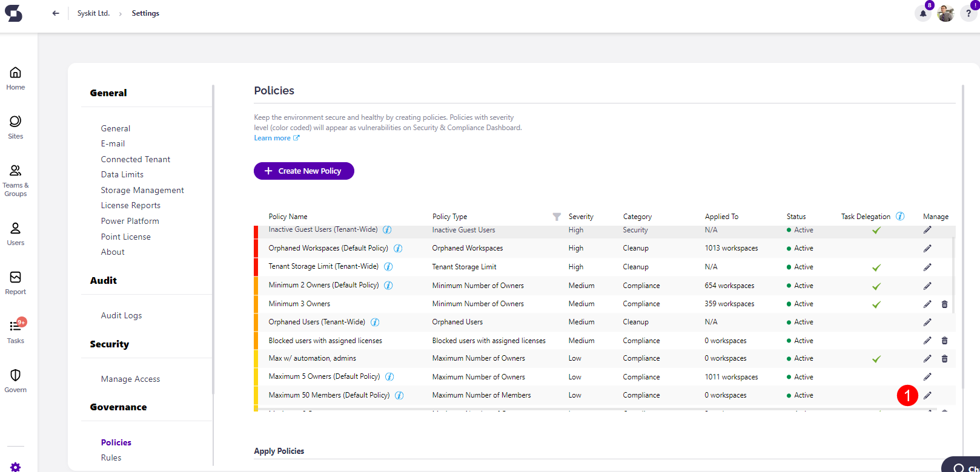Edit Blocked users with assigned licenses policy
980x472 pixels.
(927, 341)
